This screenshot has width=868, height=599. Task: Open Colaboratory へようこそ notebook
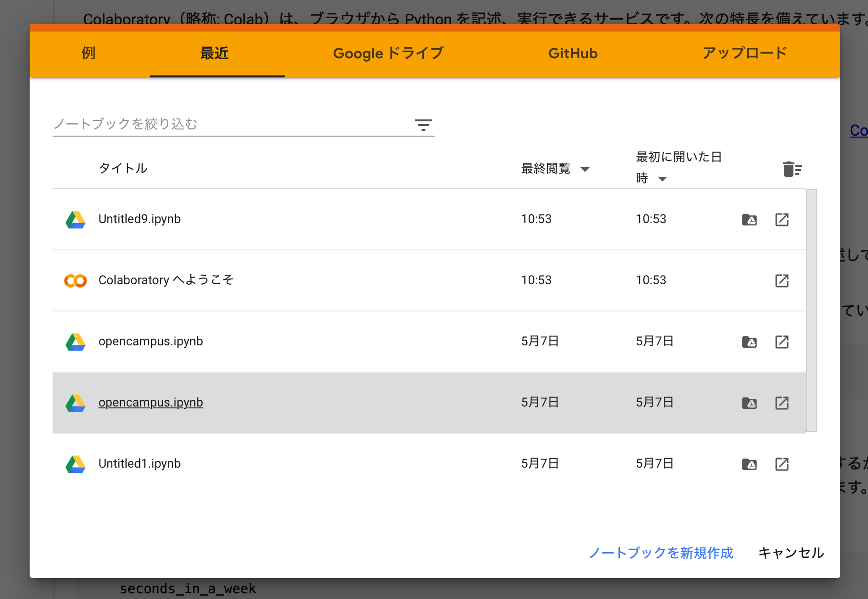tap(166, 280)
